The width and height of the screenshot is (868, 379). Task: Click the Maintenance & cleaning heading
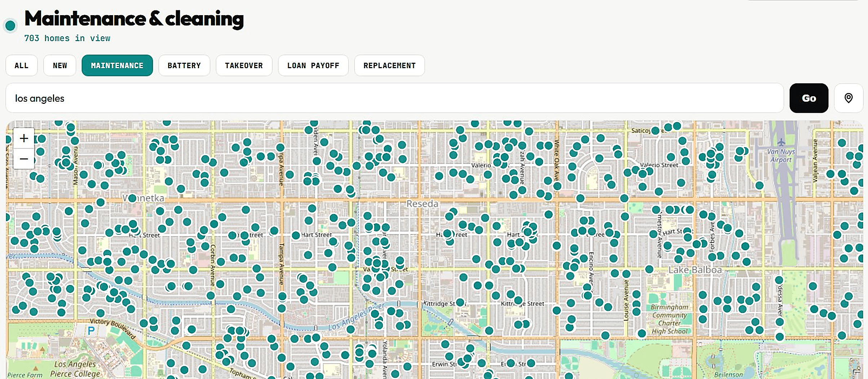[x=134, y=19]
